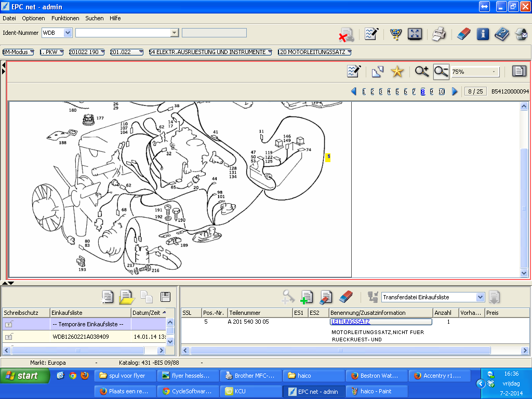532x399 pixels.
Task: Open 20 MOTORLEITUNGSSATZ dropdown
Action: point(314,52)
